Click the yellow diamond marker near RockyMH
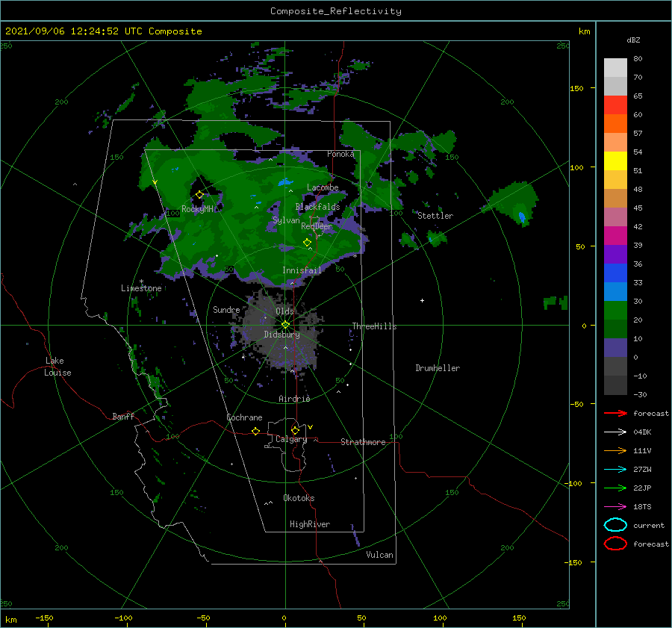Image resolution: width=672 pixels, height=628 pixels. pyautogui.click(x=199, y=195)
